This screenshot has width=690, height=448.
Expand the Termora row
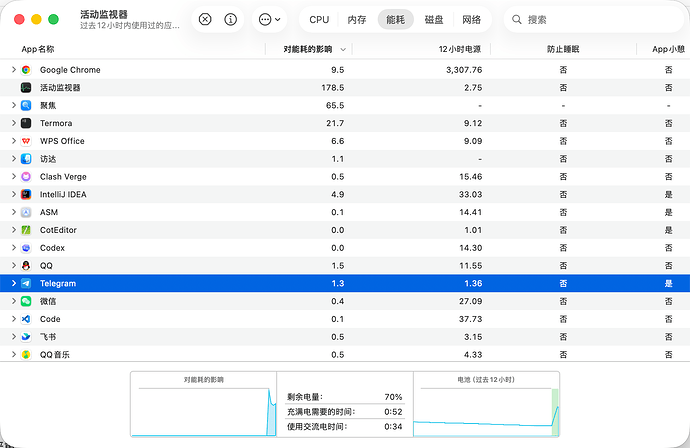click(x=14, y=123)
